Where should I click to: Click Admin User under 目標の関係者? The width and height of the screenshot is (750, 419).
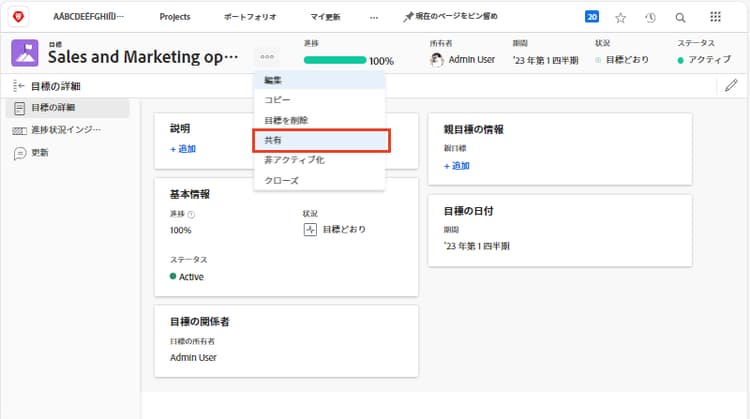[x=193, y=357]
